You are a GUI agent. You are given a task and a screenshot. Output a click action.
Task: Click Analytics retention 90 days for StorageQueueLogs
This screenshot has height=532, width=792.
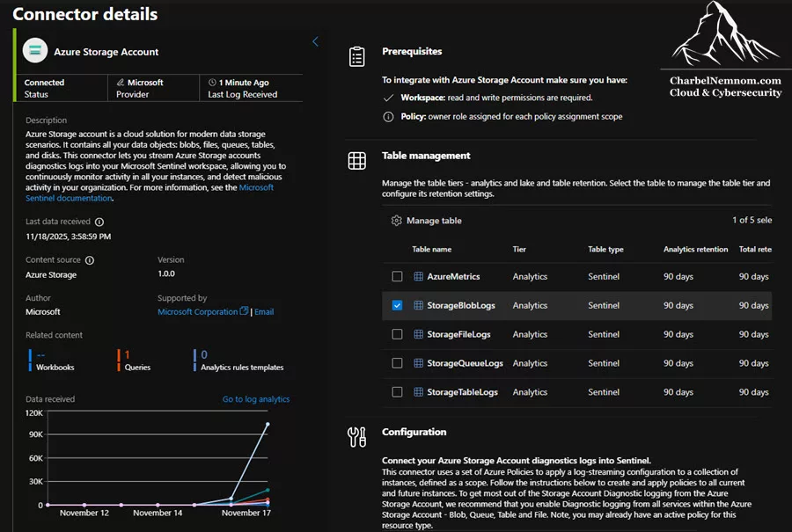point(678,363)
